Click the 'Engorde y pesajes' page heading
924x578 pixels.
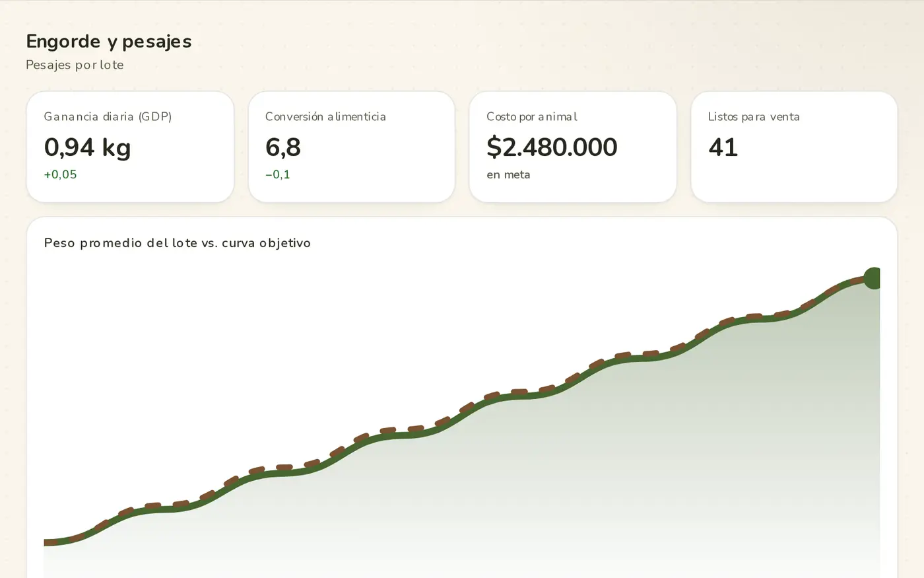click(109, 41)
